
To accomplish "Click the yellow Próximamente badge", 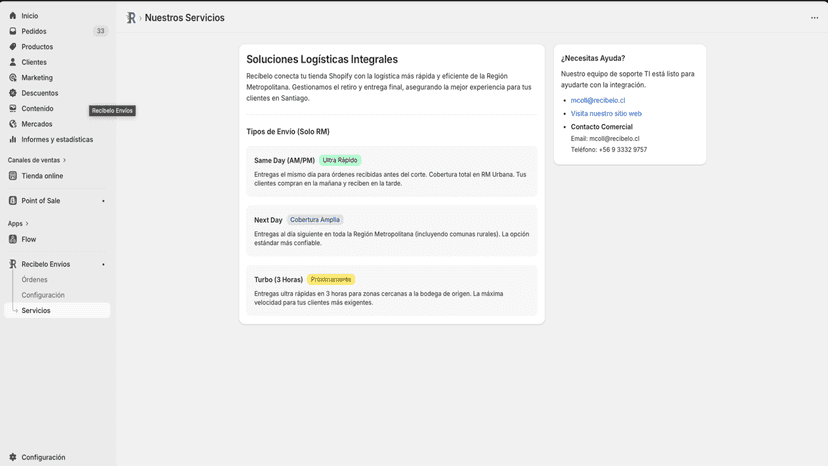I will [331, 279].
